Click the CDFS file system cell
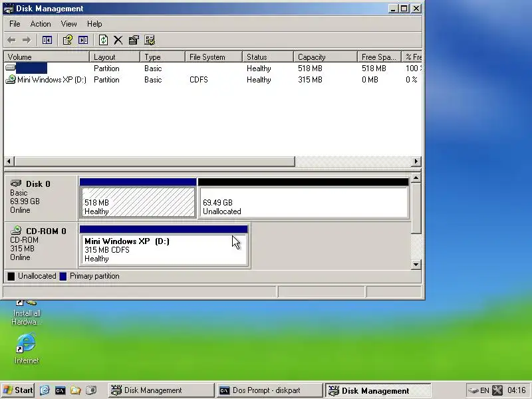This screenshot has height=399, width=532. point(199,80)
